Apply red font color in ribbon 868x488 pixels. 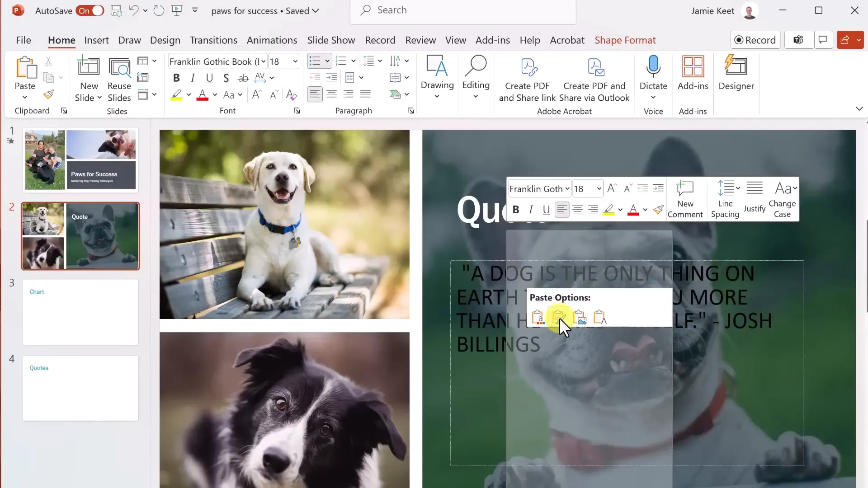(203, 95)
